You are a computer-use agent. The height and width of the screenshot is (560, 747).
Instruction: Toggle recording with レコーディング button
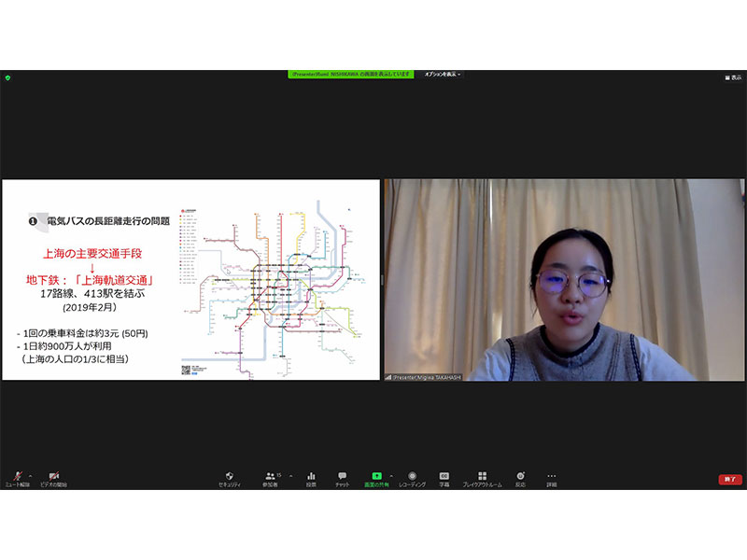coord(412,477)
